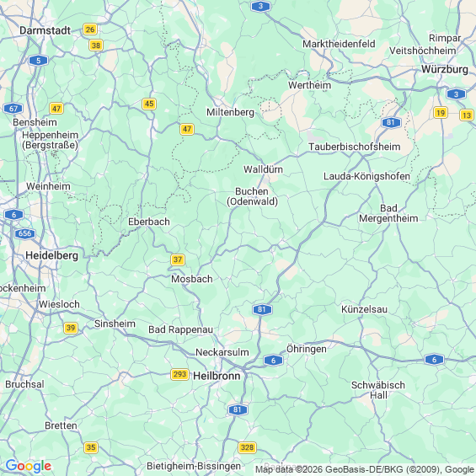Click the B26 road shield next to Darmstadt
Image resolution: width=476 pixels, height=476 pixels.
[x=90, y=29]
